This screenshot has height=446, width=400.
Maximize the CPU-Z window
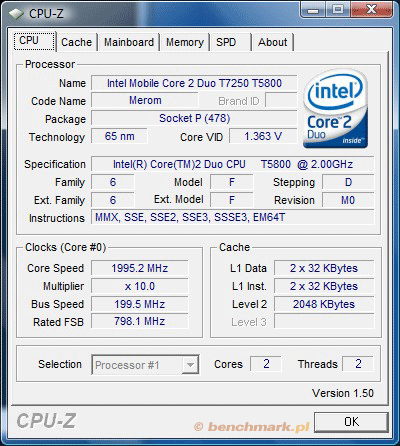tap(338, 10)
